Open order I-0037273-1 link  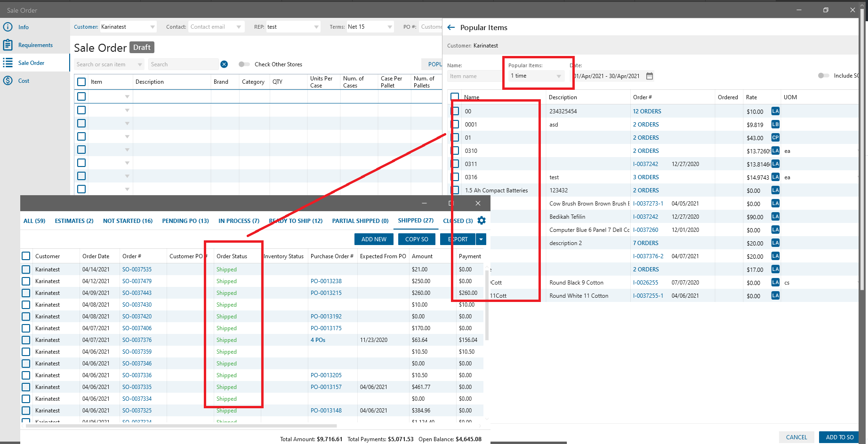(648, 203)
